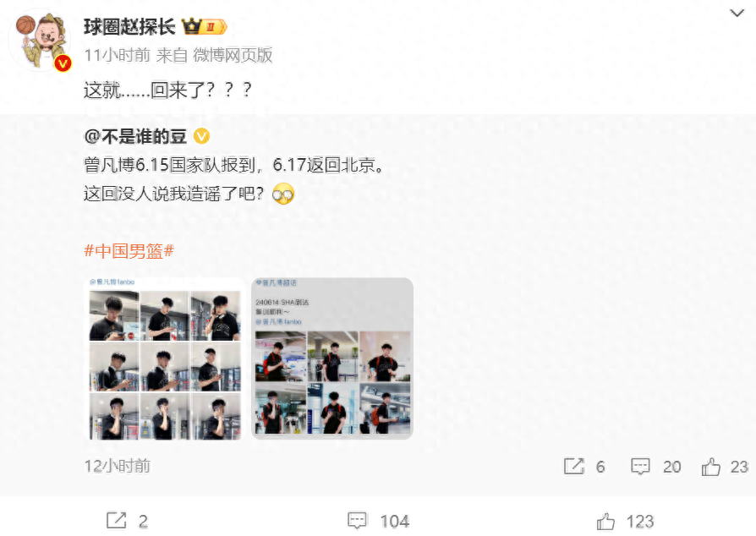This screenshot has height=536, width=756.
Task: Click the 12小时前 original post timestamp
Action: (118, 466)
